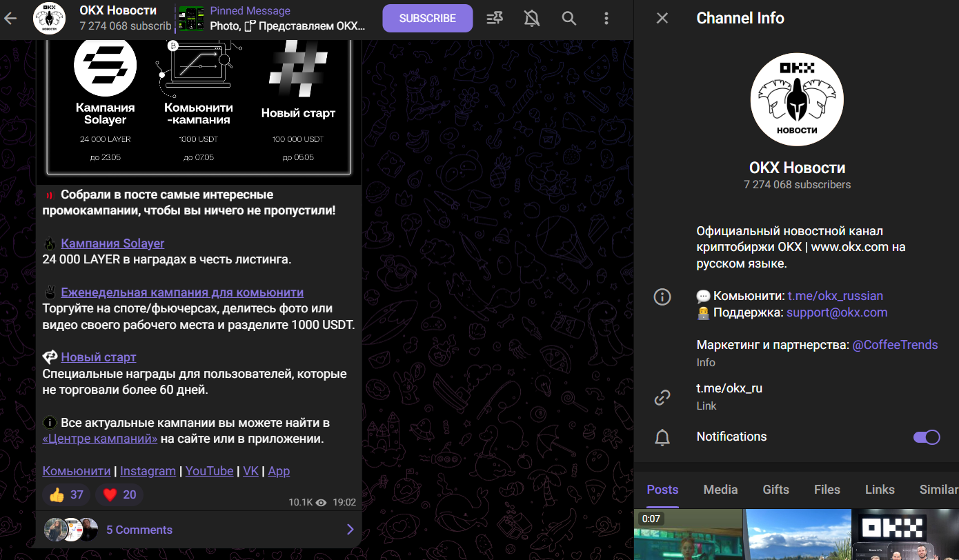Image resolution: width=959 pixels, height=560 pixels.
Task: Copy the t.me/okx_ru channel link
Action: pyautogui.click(x=729, y=388)
